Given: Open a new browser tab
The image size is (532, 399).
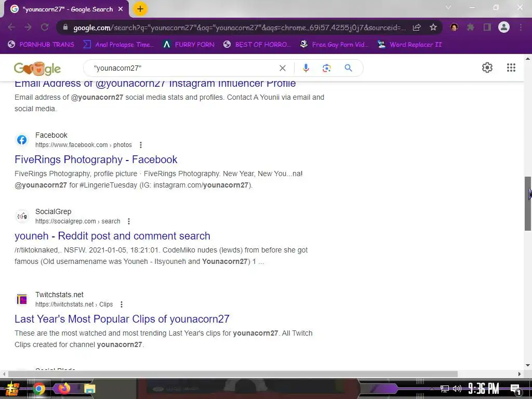Looking at the screenshot, I should coord(140,9).
